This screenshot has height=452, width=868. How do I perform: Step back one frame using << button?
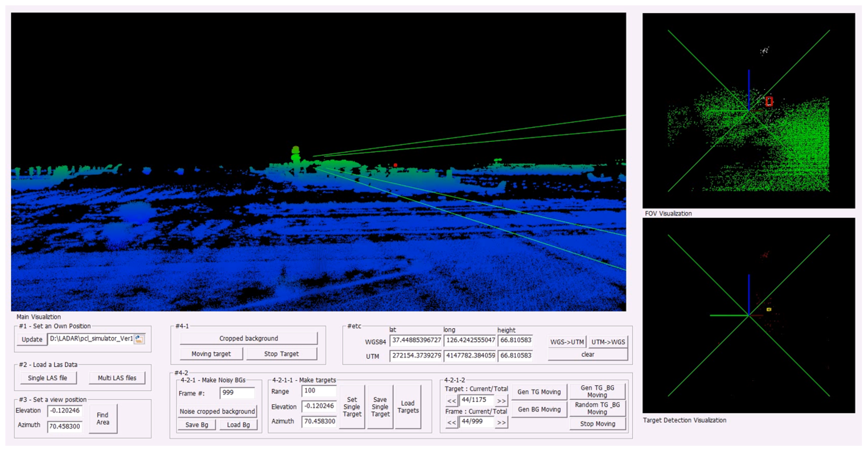452,422
